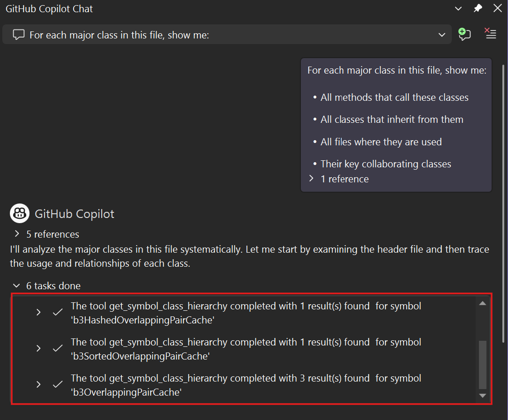This screenshot has height=420, width=508.
Task: Clear the current chat history
Action: [490, 34]
